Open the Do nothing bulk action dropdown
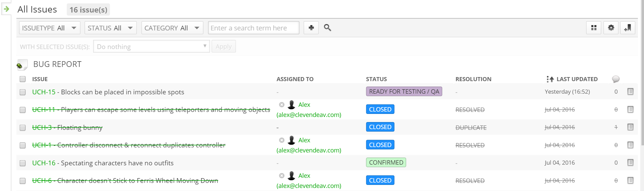 coord(151,46)
